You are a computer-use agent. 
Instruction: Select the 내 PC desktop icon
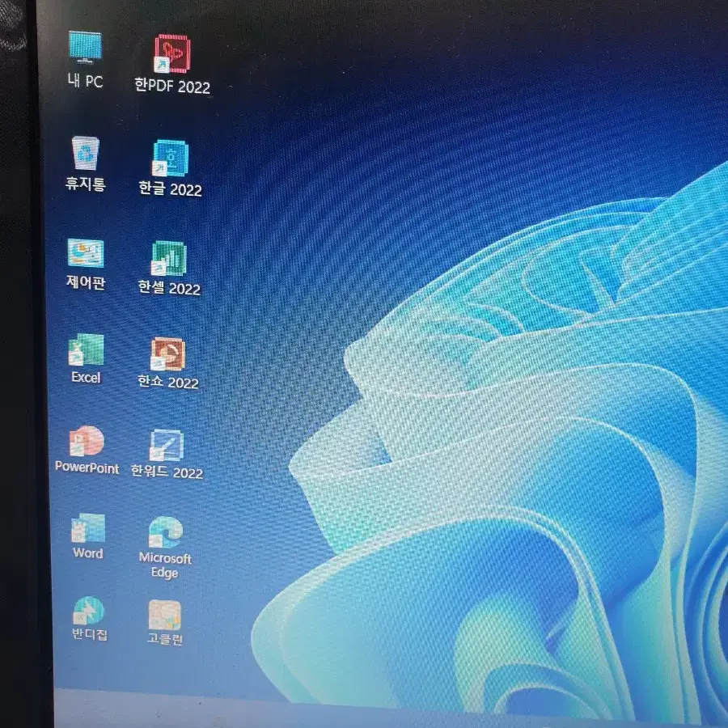coord(85,48)
